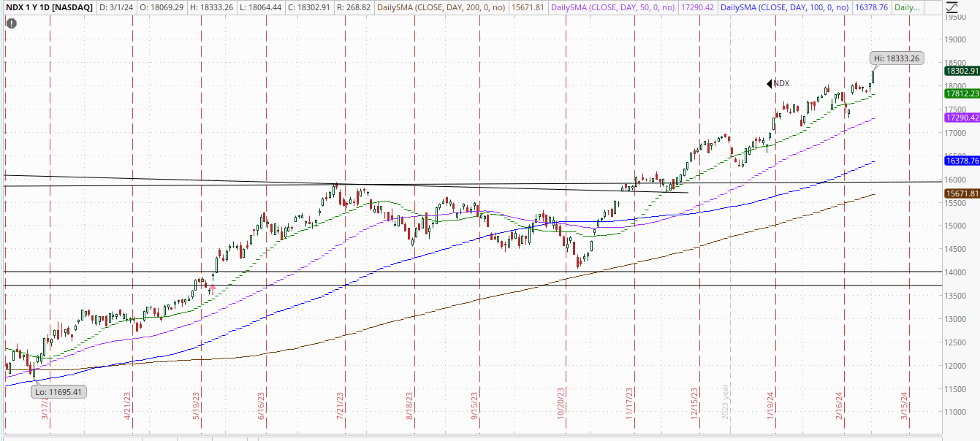Click the truncated Daily... study label
This screenshot has width=980, height=441.
pos(908,7)
